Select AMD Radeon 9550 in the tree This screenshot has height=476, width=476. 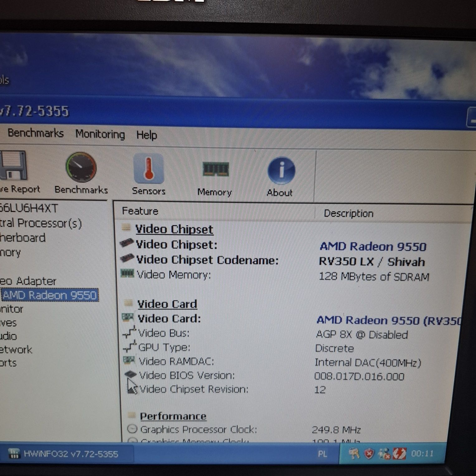tap(50, 295)
